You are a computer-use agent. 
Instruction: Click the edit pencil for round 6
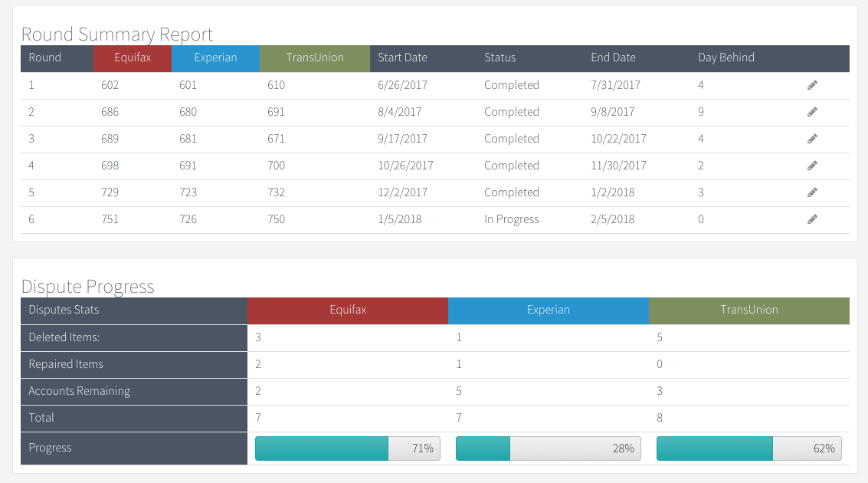click(812, 219)
